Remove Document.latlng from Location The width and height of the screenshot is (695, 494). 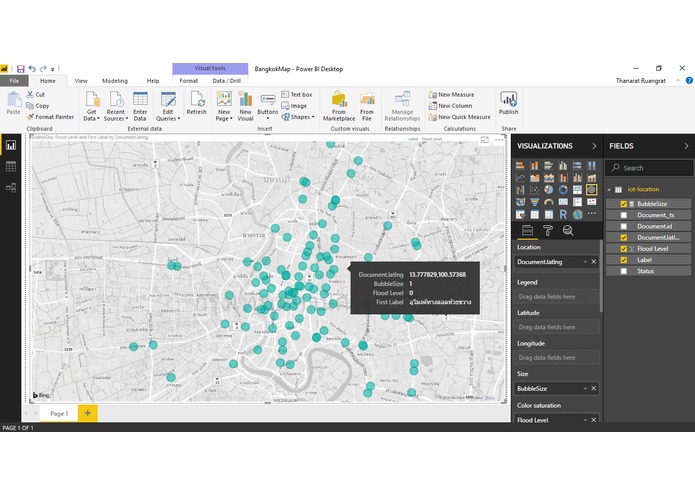click(x=593, y=262)
